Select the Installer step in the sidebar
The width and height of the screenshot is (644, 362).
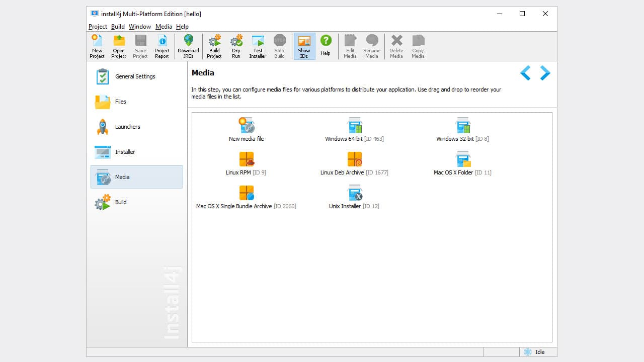click(x=125, y=152)
